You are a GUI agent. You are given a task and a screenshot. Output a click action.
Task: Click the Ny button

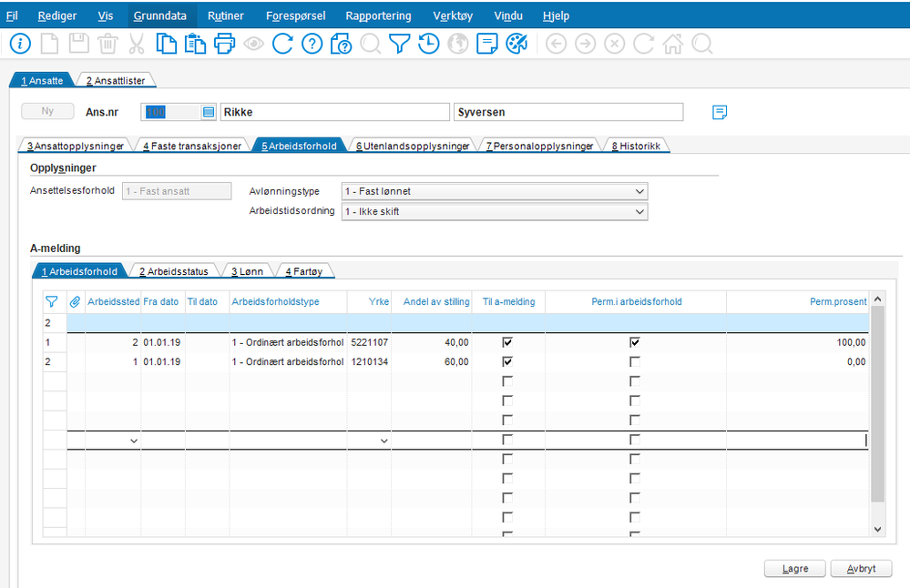47,111
